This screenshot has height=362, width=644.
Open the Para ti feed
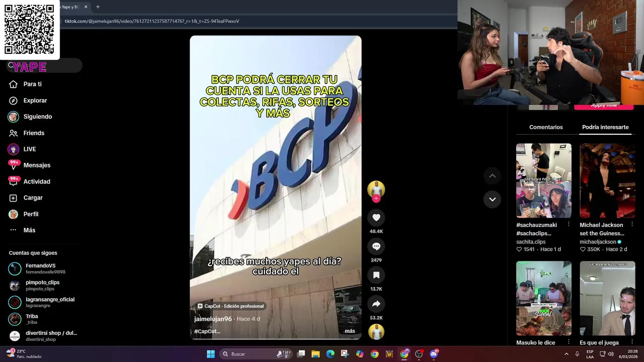coord(32,84)
